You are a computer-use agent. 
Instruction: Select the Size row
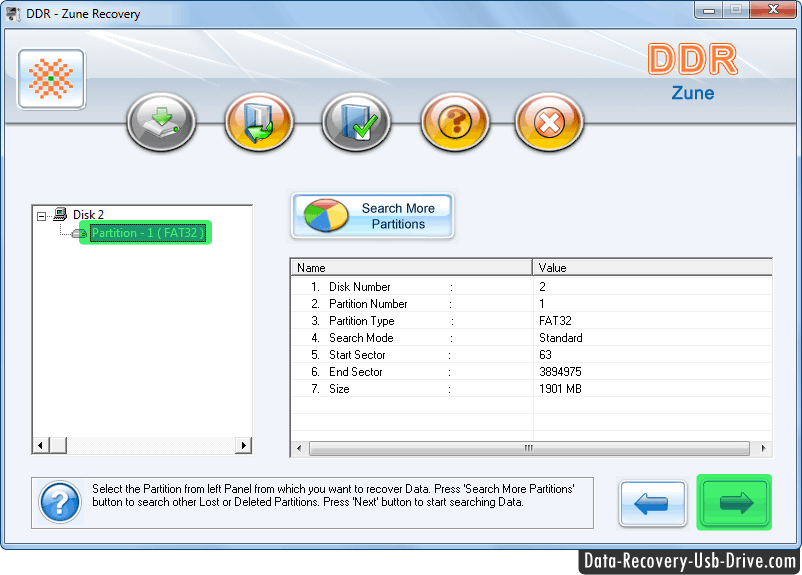531,389
